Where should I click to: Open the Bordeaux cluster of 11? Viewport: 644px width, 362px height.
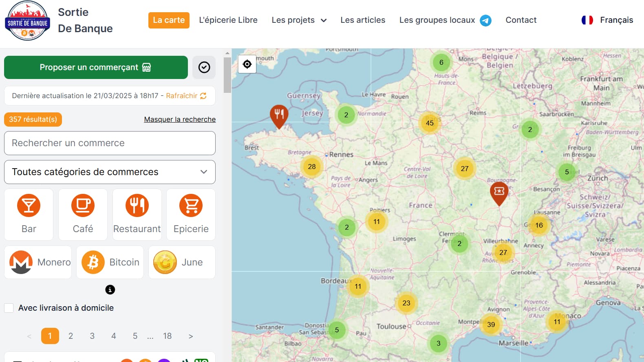[358, 286]
